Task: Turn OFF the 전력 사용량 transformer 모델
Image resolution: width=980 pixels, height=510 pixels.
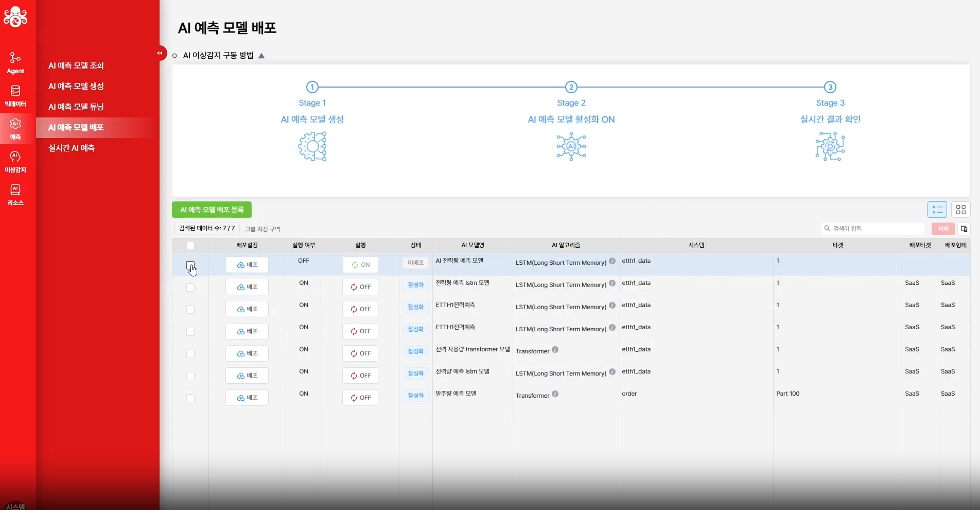Action: (360, 353)
